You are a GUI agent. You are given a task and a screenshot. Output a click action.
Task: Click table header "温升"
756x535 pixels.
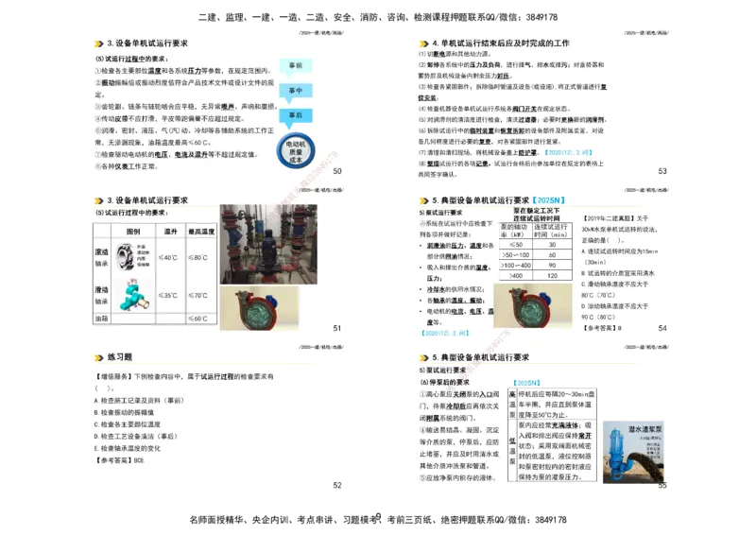point(170,232)
